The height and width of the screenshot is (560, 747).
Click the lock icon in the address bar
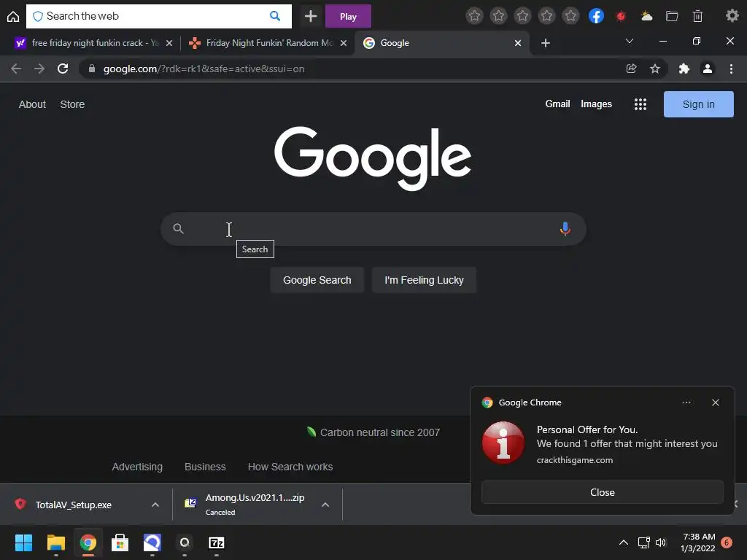pyautogui.click(x=91, y=69)
